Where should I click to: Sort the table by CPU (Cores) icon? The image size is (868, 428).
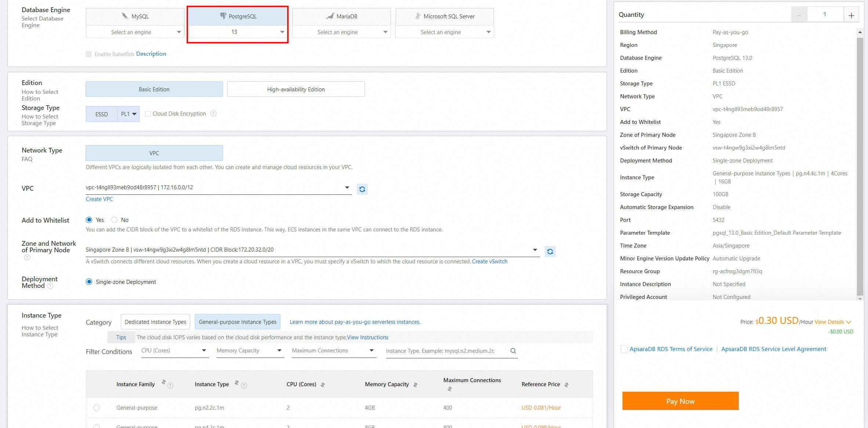click(323, 385)
